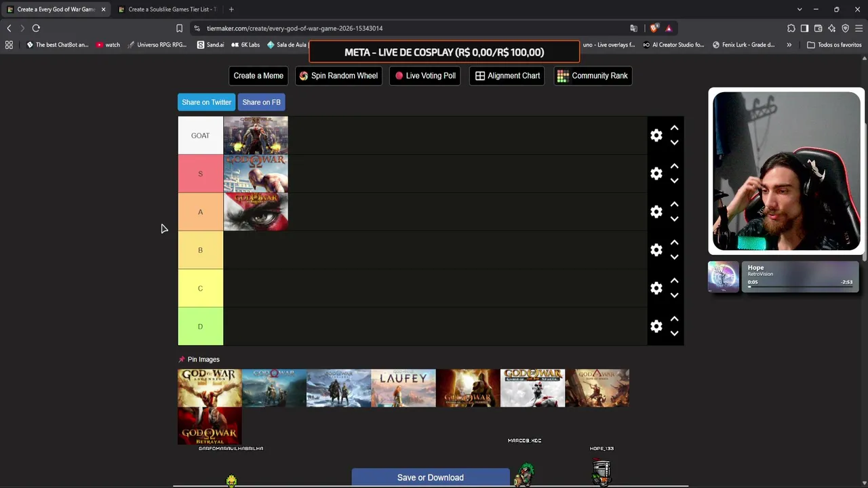This screenshot has height=488, width=868.
Task: Share tier list on FB
Action: pyautogui.click(x=261, y=102)
